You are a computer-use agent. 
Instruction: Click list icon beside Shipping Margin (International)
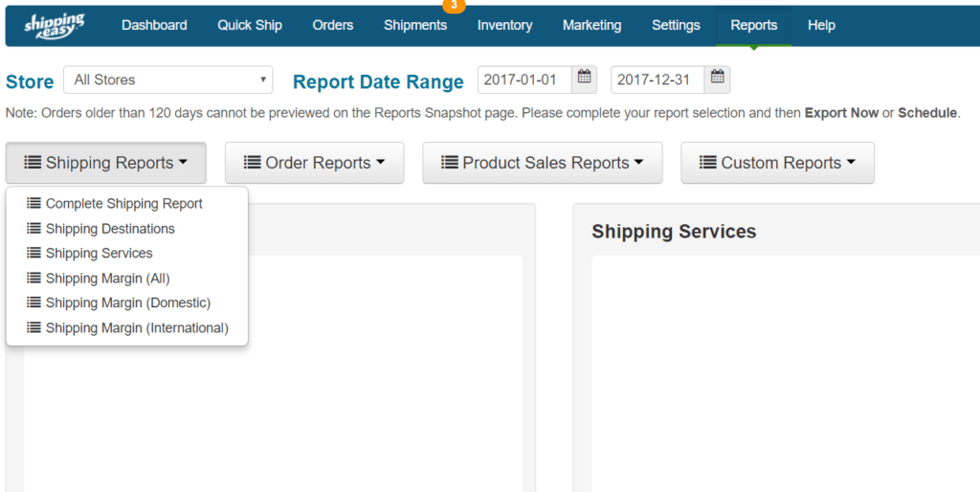pos(33,327)
